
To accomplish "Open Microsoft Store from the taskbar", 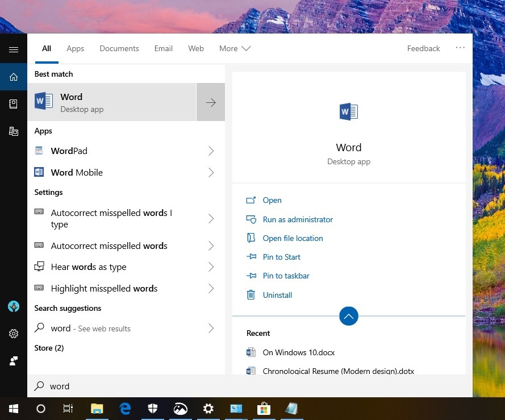I will 264,409.
